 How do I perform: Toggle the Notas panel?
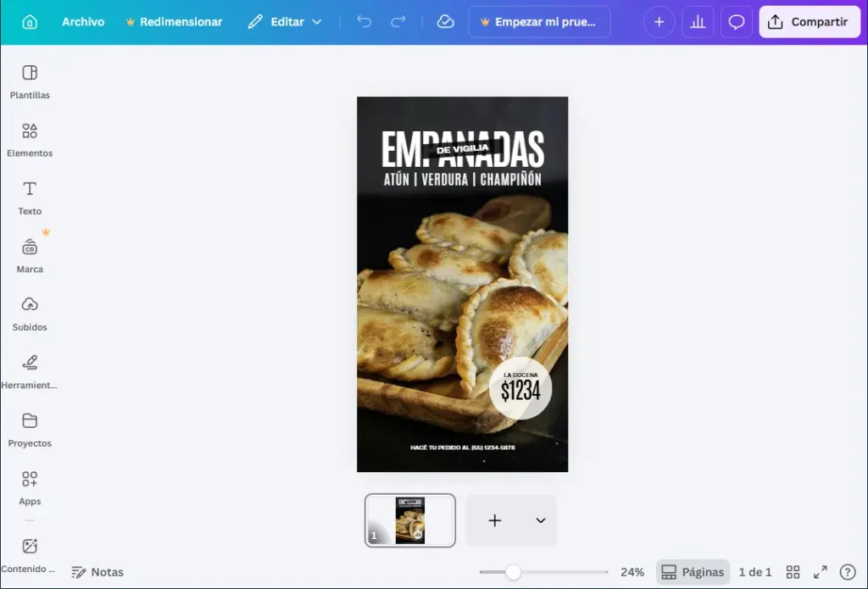(97, 572)
